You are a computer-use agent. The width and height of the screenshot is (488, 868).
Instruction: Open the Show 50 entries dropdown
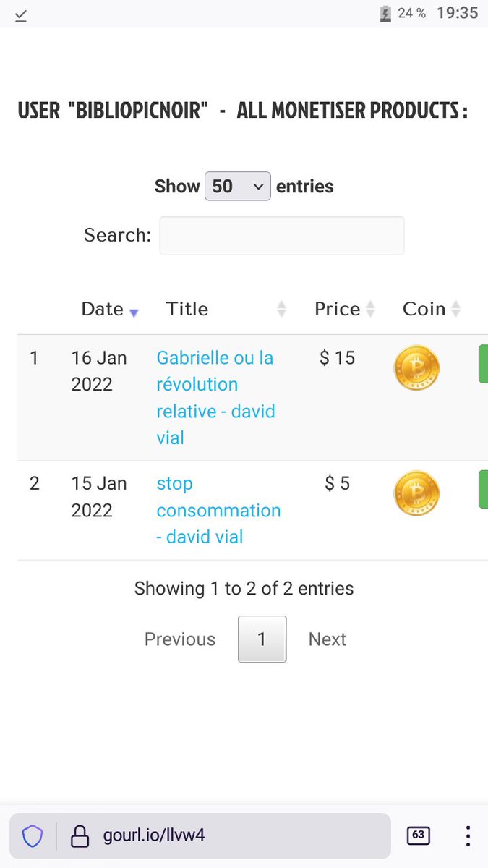pyautogui.click(x=238, y=186)
